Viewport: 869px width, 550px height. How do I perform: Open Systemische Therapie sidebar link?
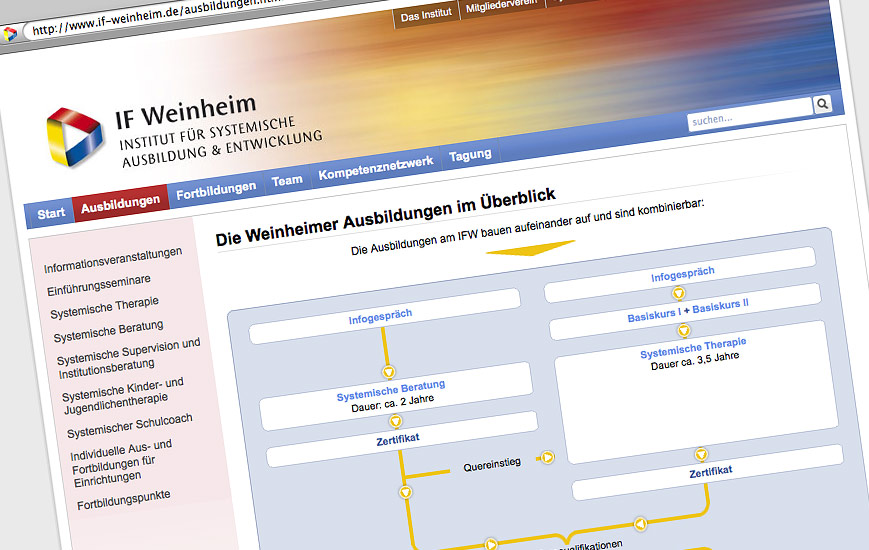(105, 307)
